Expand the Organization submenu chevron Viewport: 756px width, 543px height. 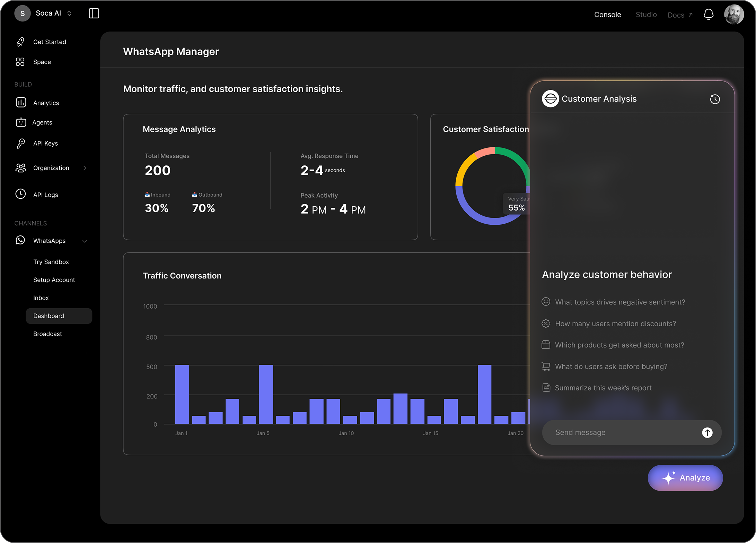tap(85, 168)
